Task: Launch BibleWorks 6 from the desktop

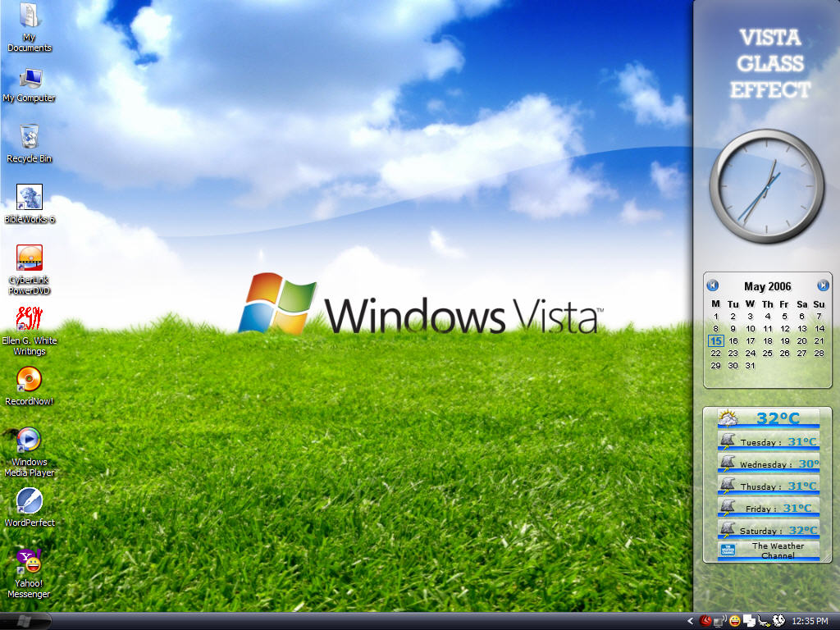Action: [30, 203]
